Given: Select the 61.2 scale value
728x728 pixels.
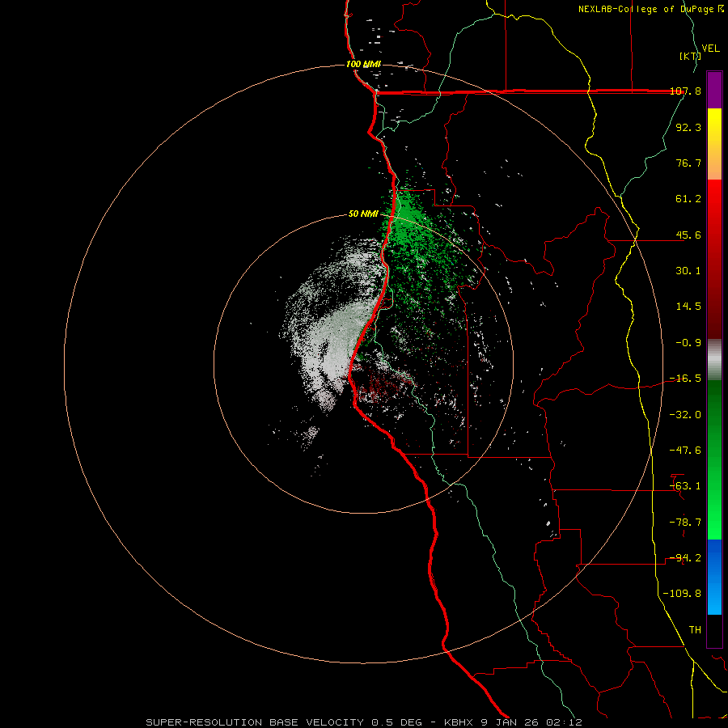Looking at the screenshot, I should (x=688, y=199).
